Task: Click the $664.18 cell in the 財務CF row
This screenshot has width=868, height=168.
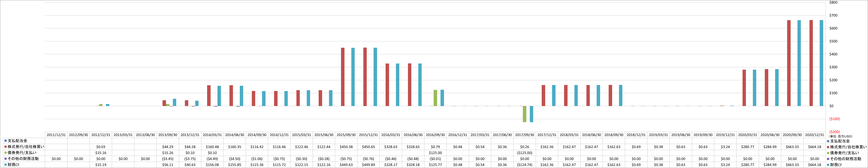Action: pyautogui.click(x=814, y=165)
